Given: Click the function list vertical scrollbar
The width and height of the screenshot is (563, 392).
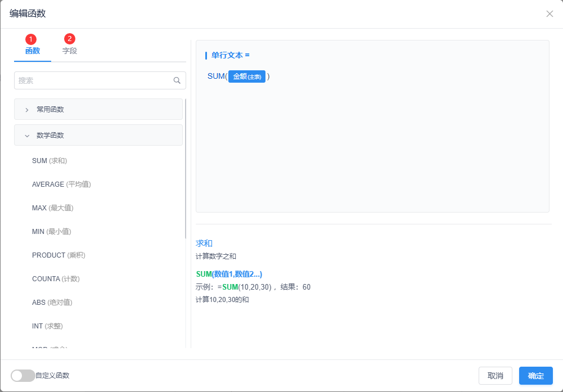Looking at the screenshot, I should [186, 169].
